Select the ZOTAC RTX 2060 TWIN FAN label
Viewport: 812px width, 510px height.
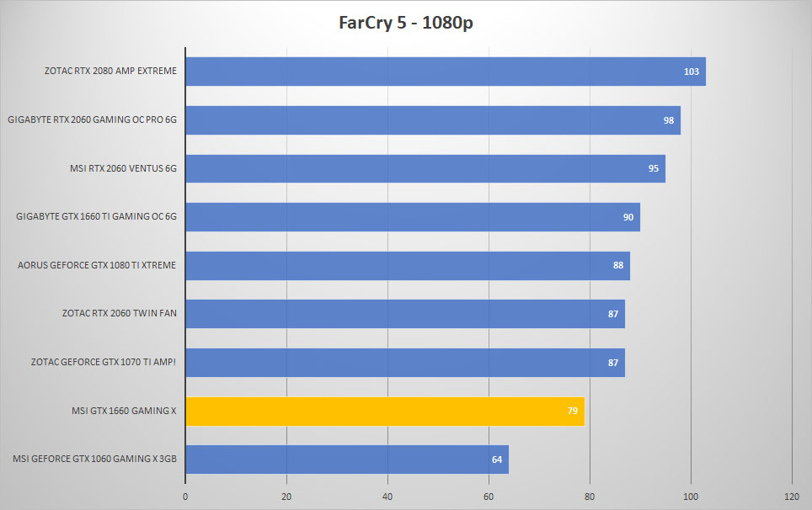[x=119, y=313]
